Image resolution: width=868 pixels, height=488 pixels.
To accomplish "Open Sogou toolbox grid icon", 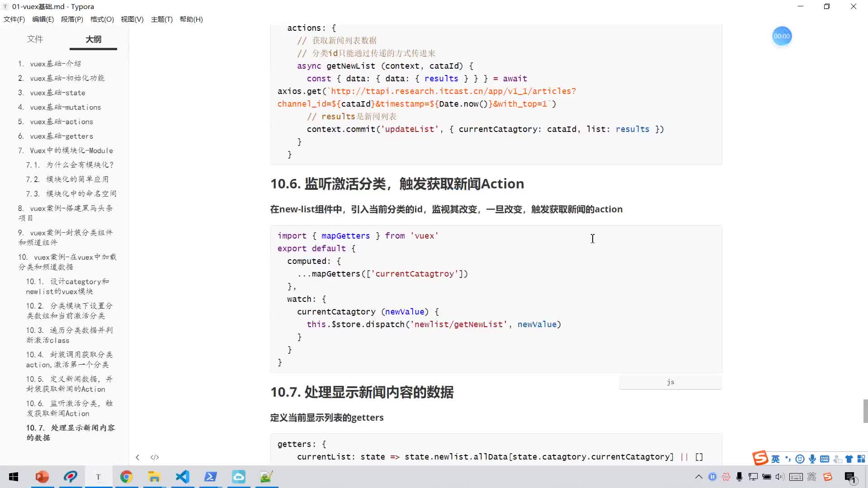I will pos(861,459).
